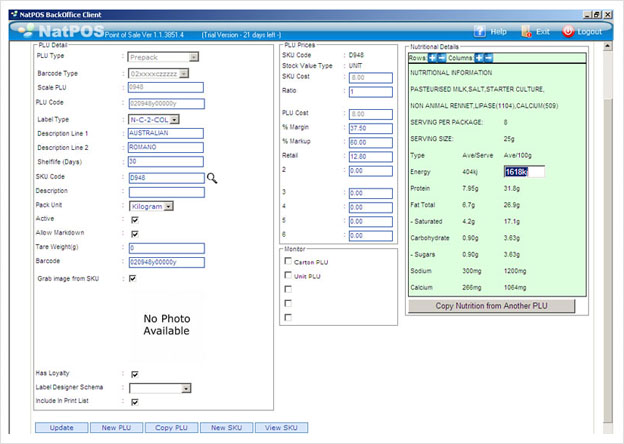624x444 pixels.
Task: Click Copy Nutrition from Another PLU
Action: pyautogui.click(x=491, y=306)
